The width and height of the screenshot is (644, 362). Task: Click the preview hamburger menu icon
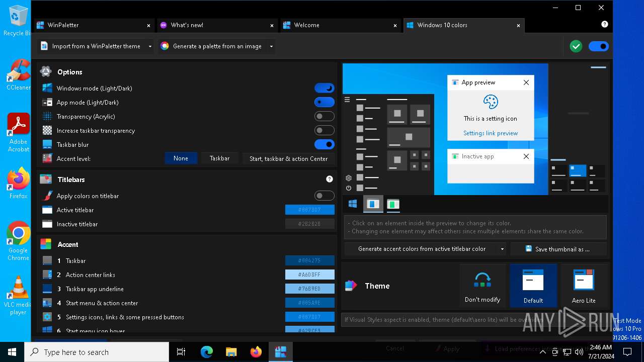point(347,100)
